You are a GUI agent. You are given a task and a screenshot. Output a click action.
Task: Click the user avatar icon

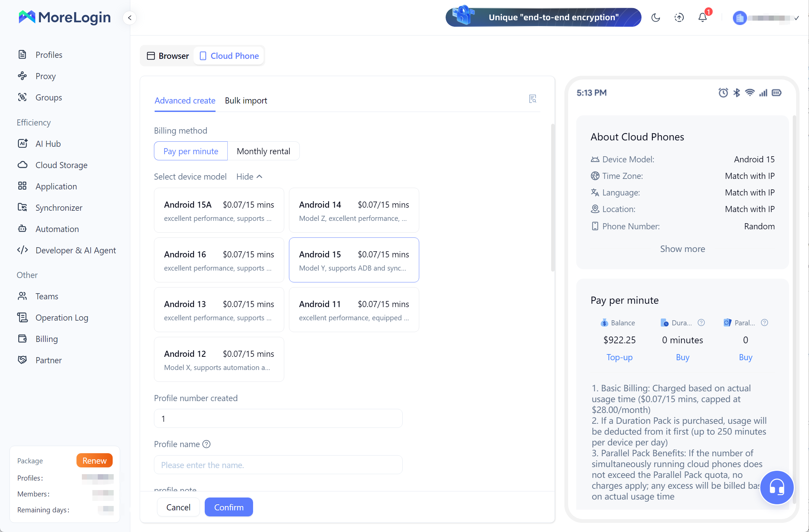tap(739, 18)
